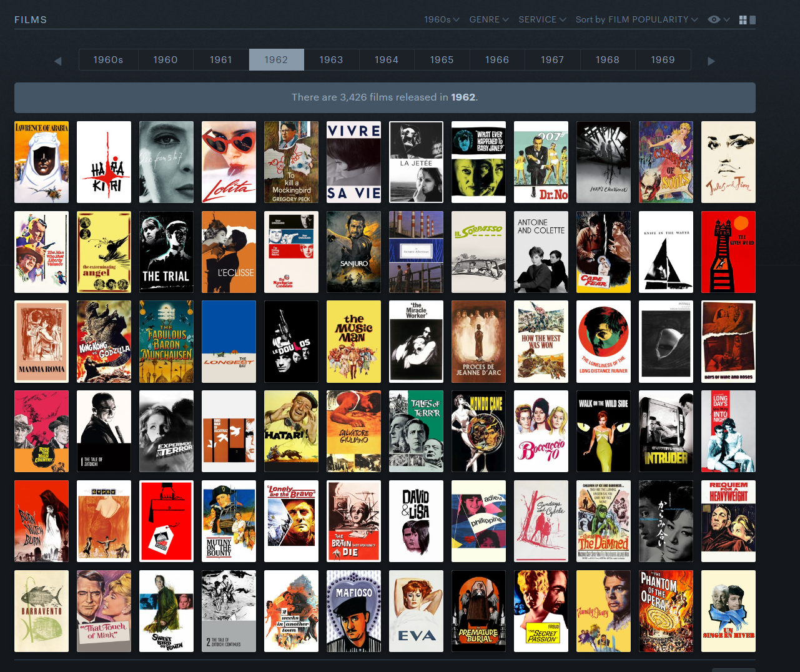The image size is (800, 672).
Task: Open the Boccaccio '70 poster
Action: [541, 432]
